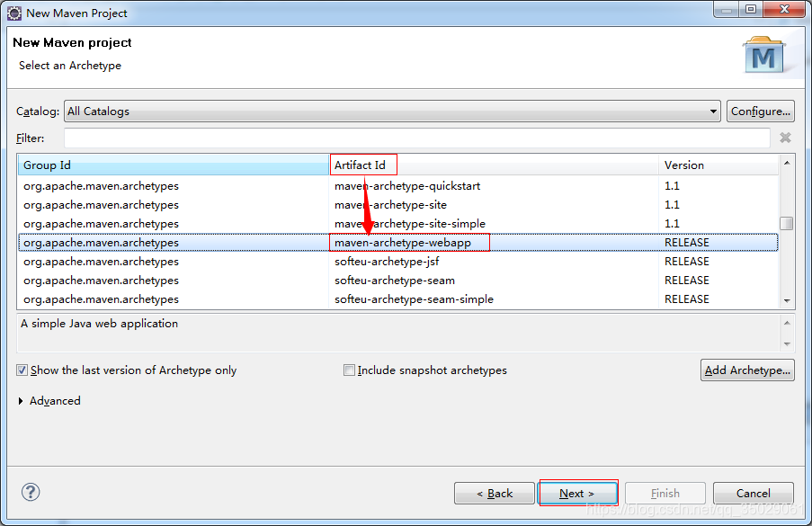Click the Add Archetype... button
812x526 pixels.
tap(747, 370)
